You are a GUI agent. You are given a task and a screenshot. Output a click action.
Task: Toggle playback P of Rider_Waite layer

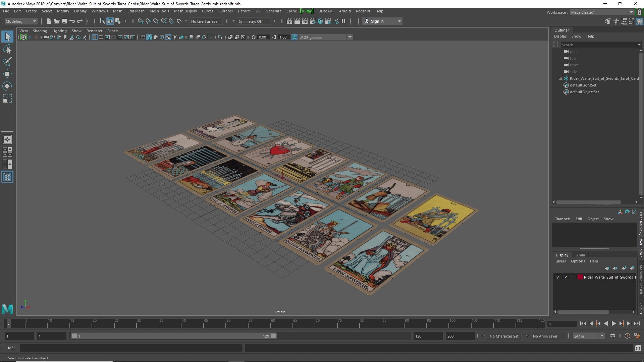[x=566, y=277]
